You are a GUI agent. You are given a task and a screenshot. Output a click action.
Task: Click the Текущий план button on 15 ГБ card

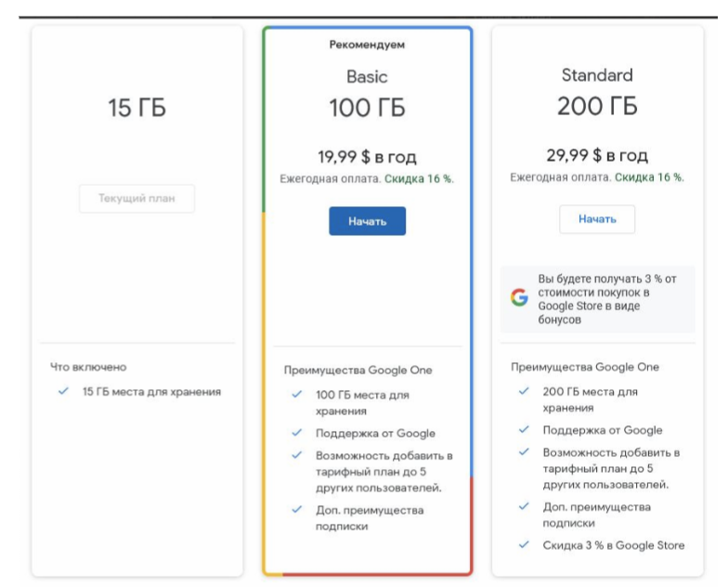click(137, 199)
